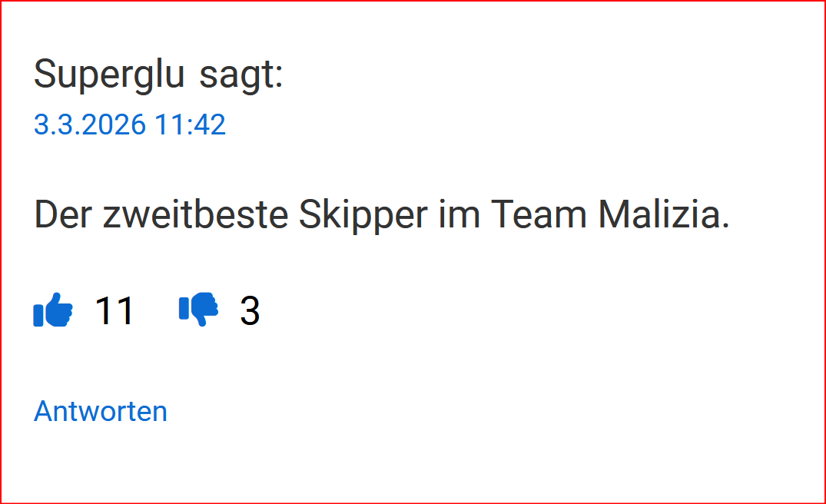The height and width of the screenshot is (504, 826).
Task: Click the like count 11
Action: 114,310
